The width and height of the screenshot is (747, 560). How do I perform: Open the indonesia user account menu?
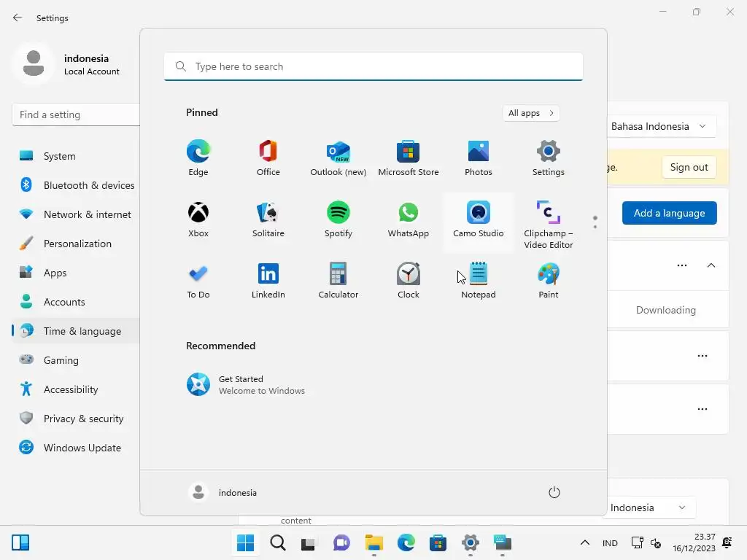tap(223, 492)
